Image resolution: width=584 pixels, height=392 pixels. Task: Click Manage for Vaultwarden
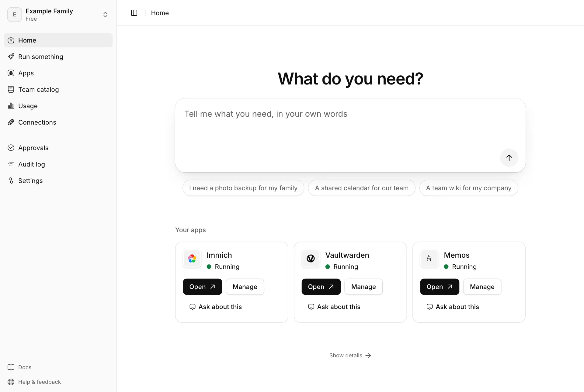tap(363, 287)
